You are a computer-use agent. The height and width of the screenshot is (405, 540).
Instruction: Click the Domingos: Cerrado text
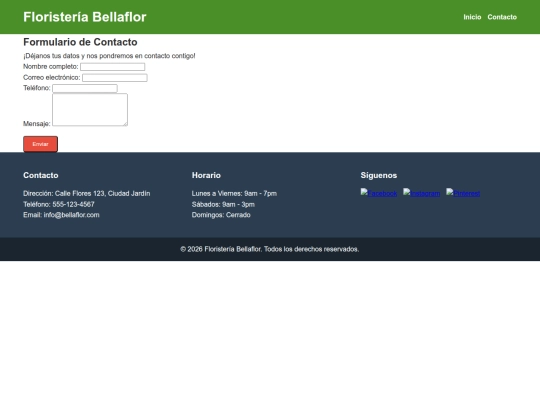pos(221,215)
